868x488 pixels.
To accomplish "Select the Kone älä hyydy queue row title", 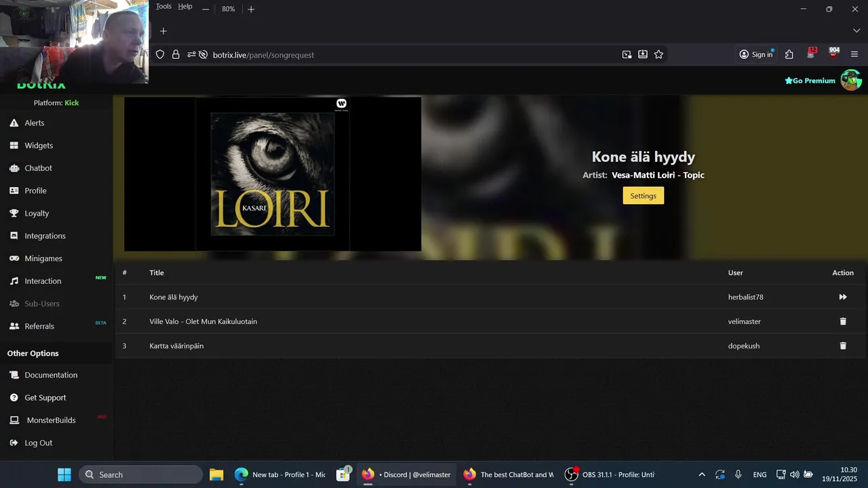I will 174,297.
